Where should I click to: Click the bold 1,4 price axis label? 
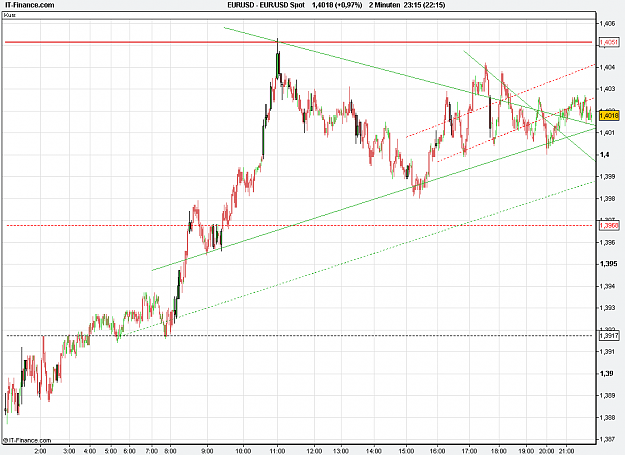point(604,155)
